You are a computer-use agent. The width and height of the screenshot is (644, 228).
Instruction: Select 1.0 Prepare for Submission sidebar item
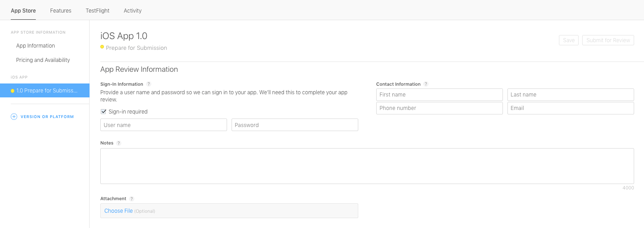coord(45,91)
